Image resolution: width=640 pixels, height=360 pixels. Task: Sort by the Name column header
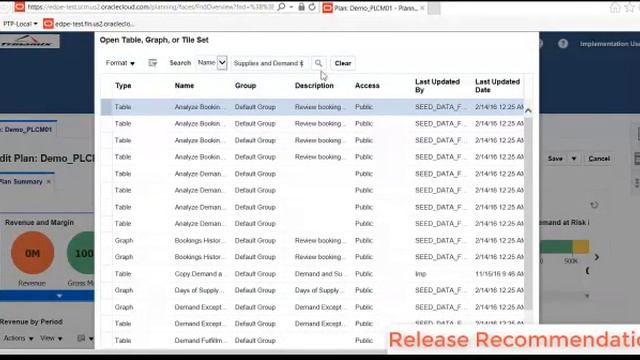tap(184, 86)
